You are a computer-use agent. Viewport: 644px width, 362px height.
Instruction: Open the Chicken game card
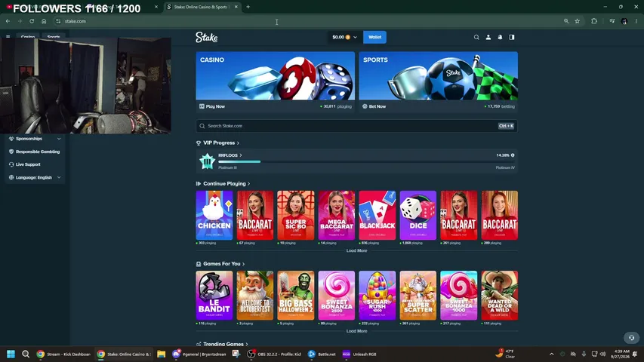(x=214, y=216)
